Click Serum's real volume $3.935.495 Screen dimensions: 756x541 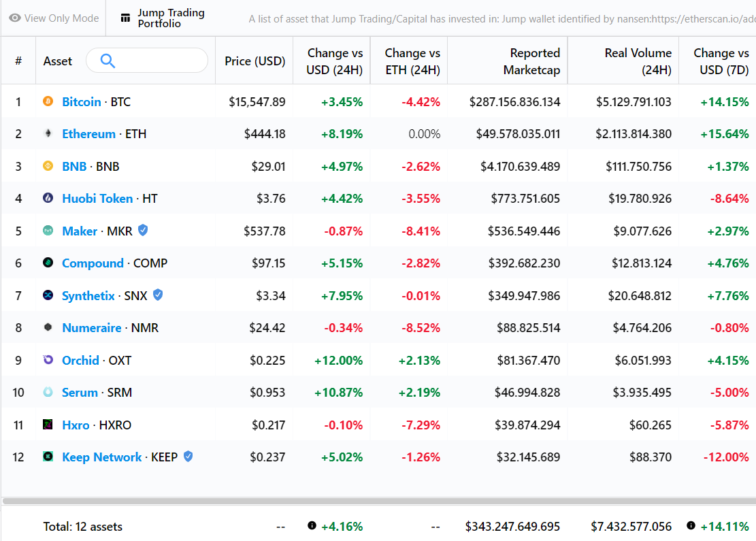tap(642, 393)
